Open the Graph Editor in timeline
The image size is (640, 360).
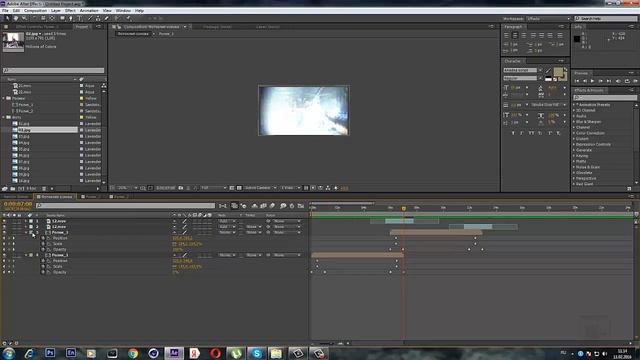pyautogui.click(x=301, y=206)
